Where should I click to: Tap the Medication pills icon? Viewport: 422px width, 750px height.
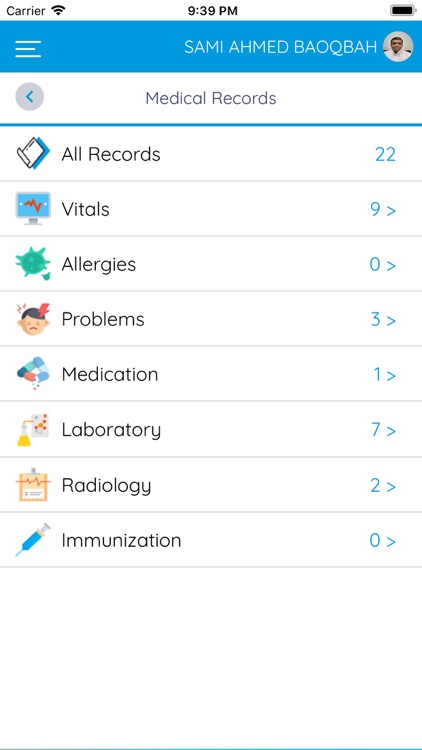(33, 373)
